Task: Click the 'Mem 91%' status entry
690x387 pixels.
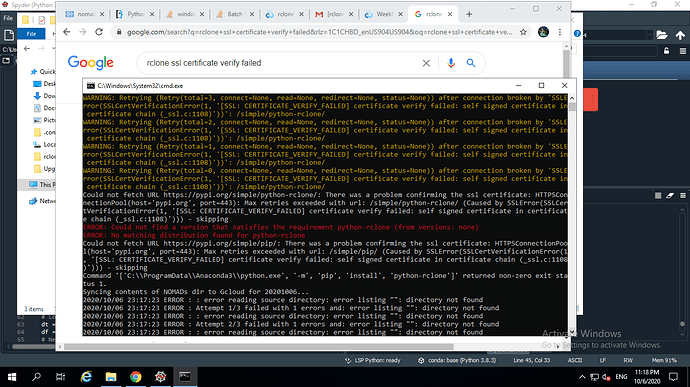Action: point(664,361)
